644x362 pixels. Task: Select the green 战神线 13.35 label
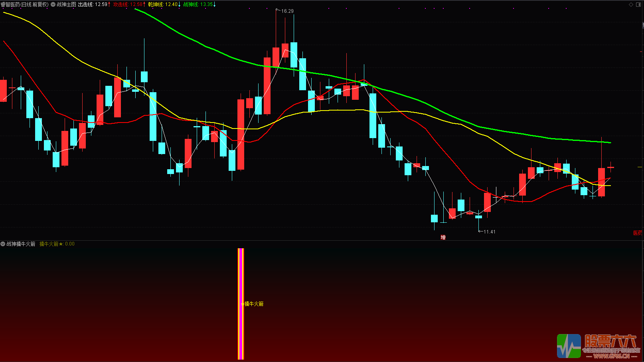199,4
